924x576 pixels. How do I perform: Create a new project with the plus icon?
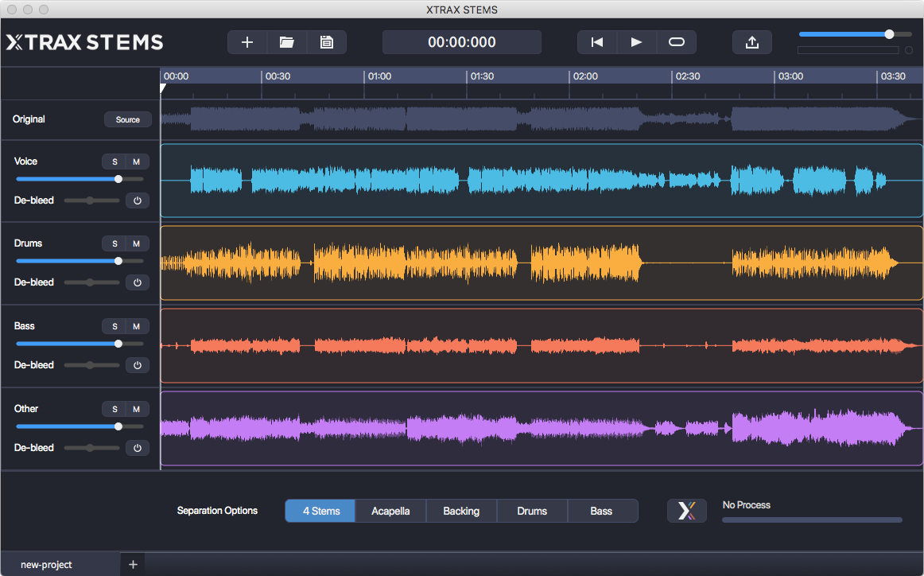(247, 41)
